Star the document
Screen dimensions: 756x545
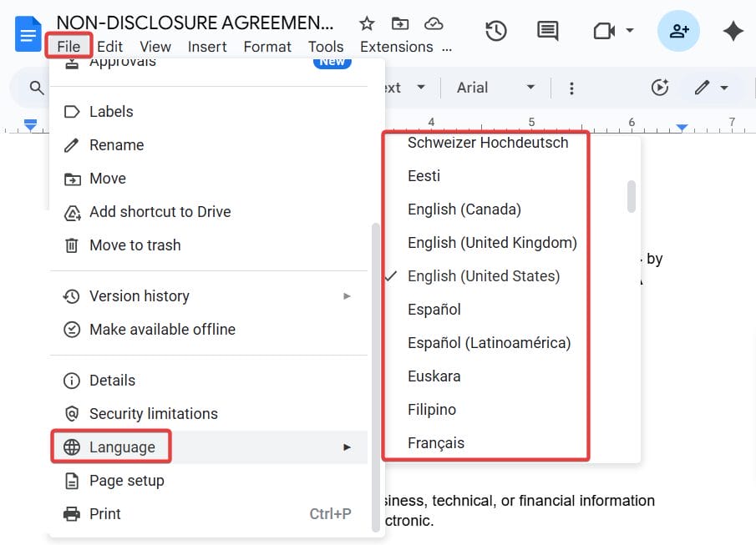pos(367,23)
